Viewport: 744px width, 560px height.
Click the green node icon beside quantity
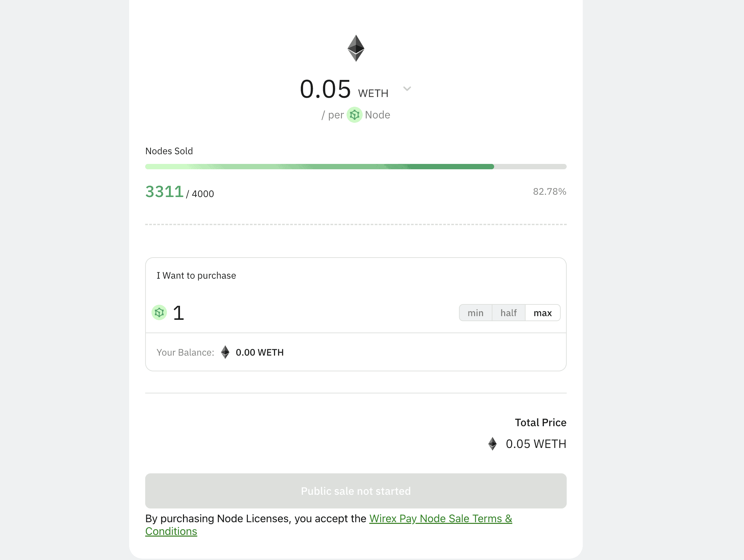coord(159,313)
